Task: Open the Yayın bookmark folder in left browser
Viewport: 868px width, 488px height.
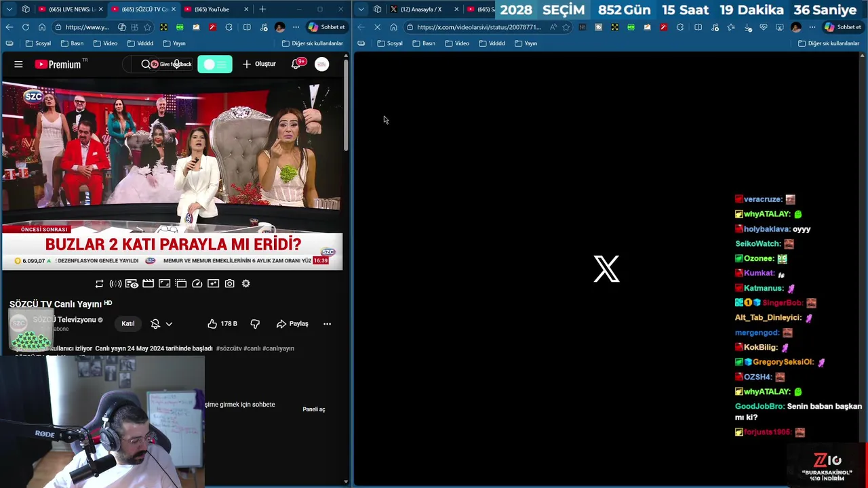Action: [174, 43]
